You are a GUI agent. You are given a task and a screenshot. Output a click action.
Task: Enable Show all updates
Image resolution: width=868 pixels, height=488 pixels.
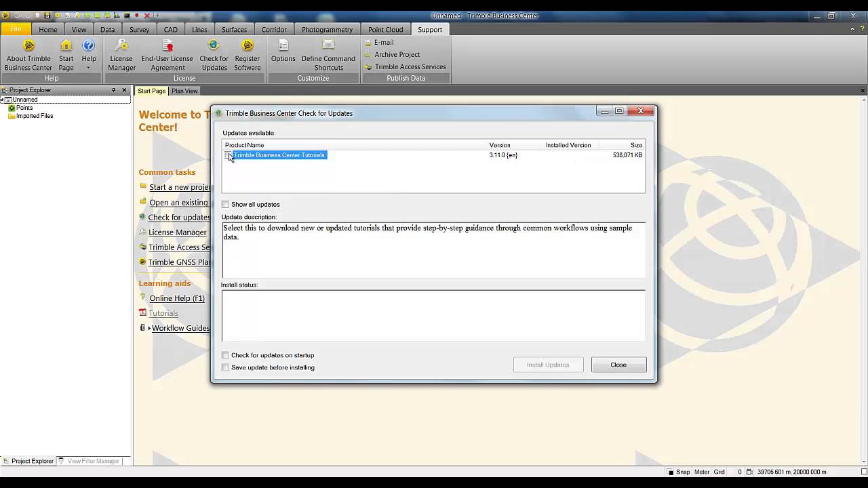click(x=225, y=204)
